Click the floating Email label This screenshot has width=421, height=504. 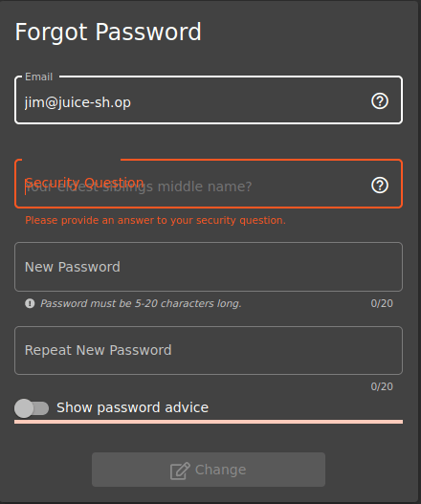(x=39, y=77)
